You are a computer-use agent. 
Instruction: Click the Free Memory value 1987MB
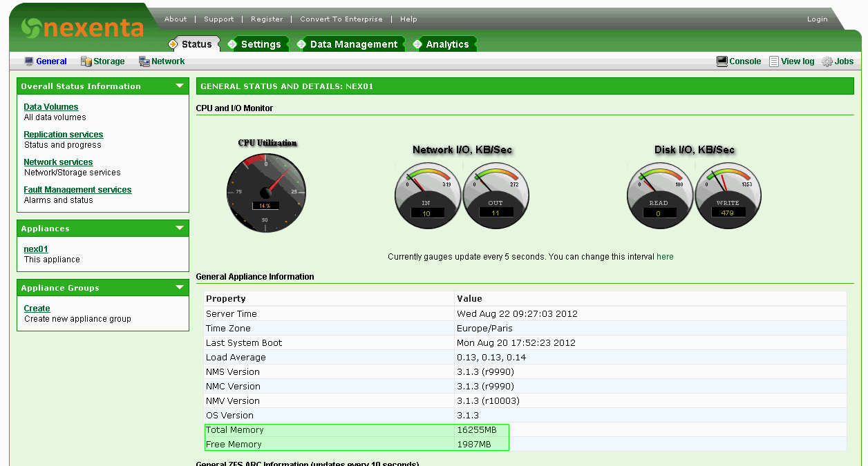474,445
